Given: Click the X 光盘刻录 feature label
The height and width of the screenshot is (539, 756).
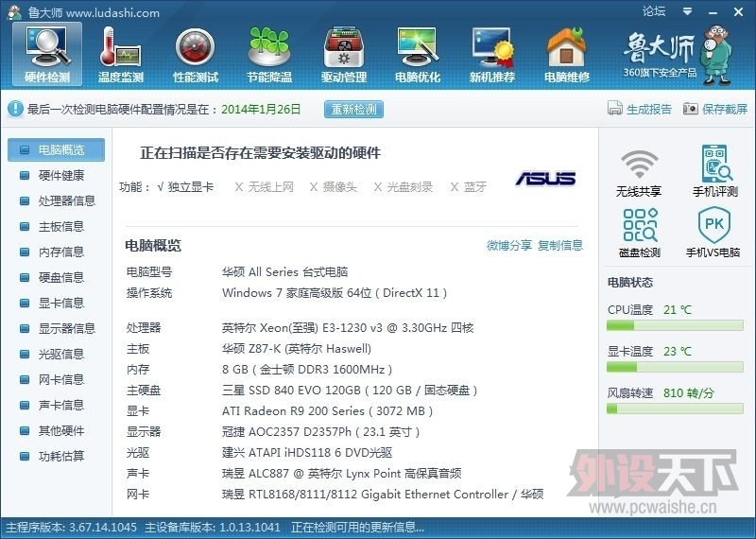Looking at the screenshot, I should click(404, 186).
